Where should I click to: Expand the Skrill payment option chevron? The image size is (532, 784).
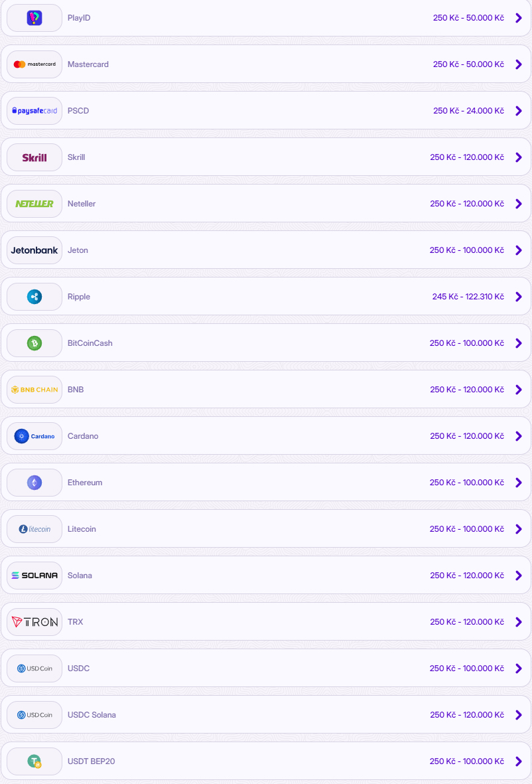tap(518, 157)
